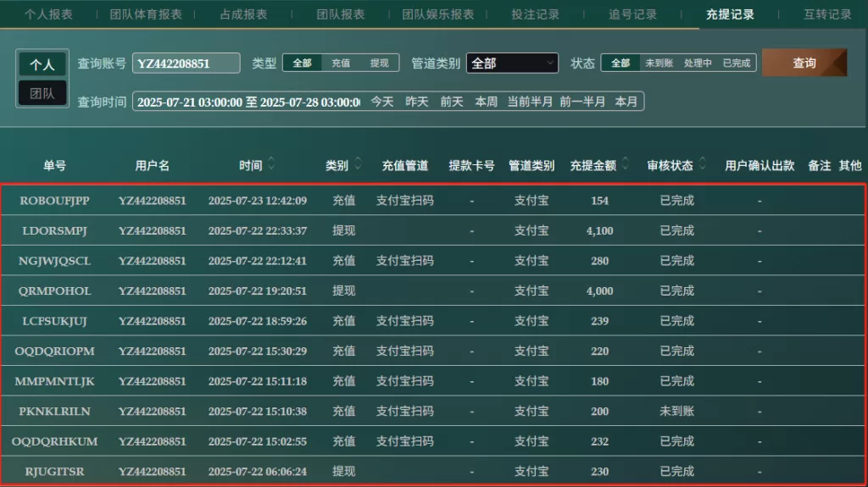
Task: Sort by 审核状态 column arrows
Action: point(703,163)
